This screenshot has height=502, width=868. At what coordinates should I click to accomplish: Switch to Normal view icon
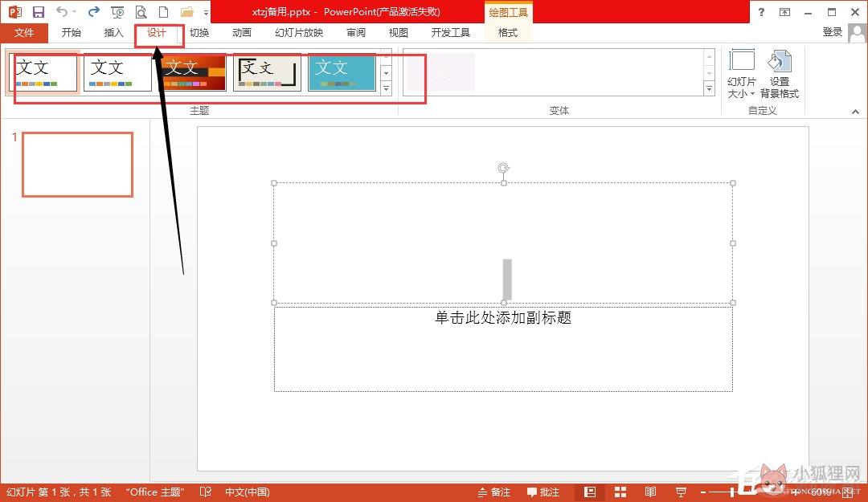tap(590, 492)
